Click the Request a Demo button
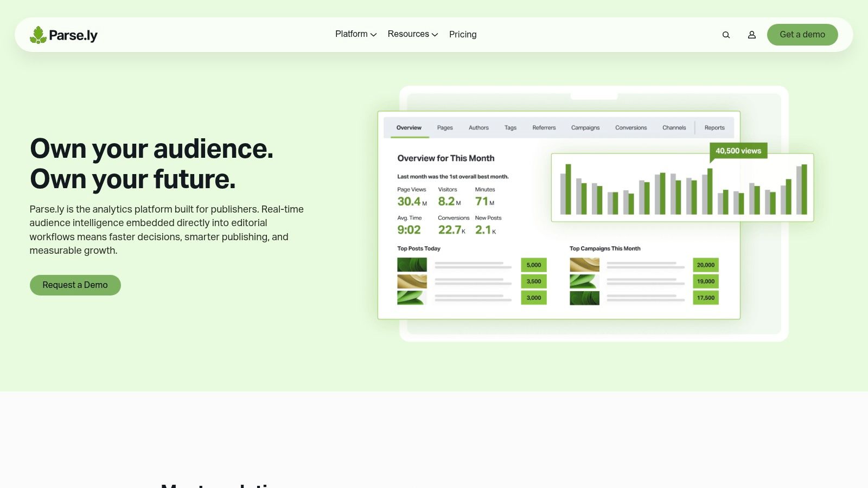 (75, 285)
